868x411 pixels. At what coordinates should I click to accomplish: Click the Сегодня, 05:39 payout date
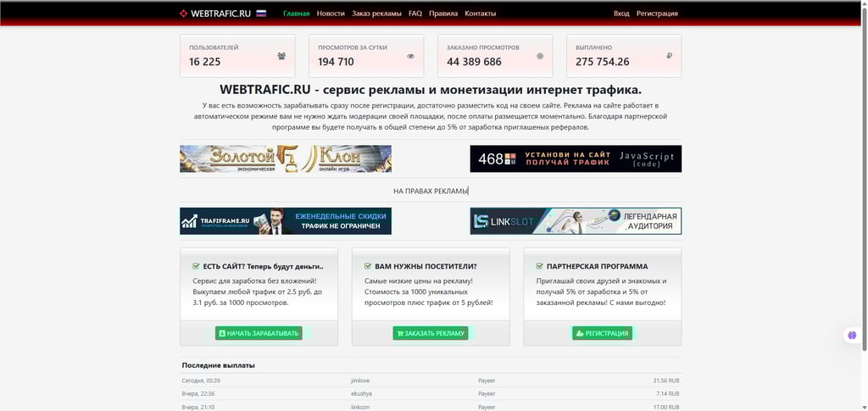point(201,380)
